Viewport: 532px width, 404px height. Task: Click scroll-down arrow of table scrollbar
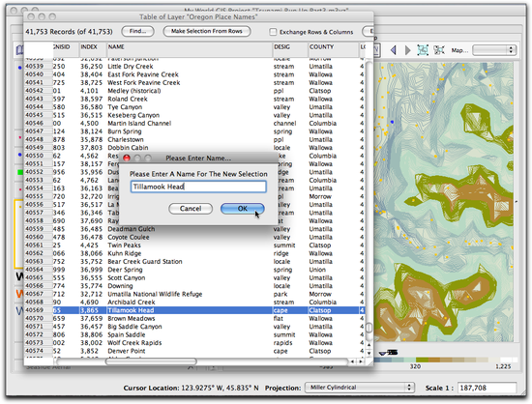click(369, 353)
